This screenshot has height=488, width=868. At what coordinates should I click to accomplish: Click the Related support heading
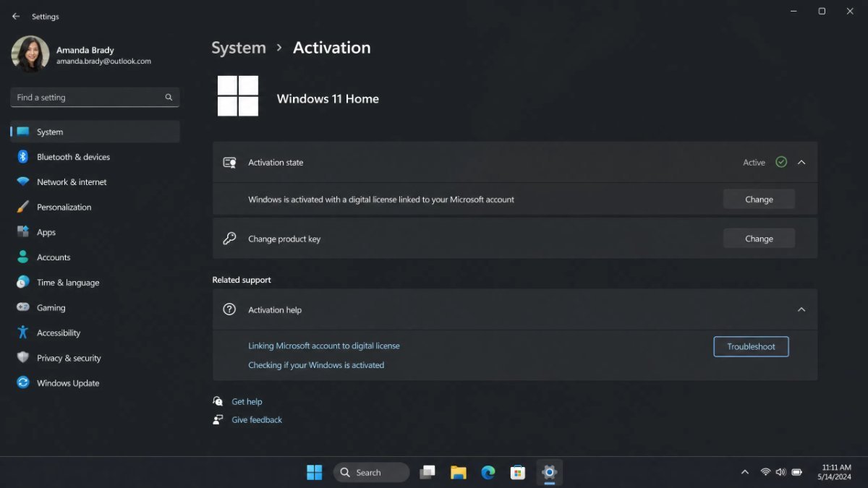click(x=242, y=280)
